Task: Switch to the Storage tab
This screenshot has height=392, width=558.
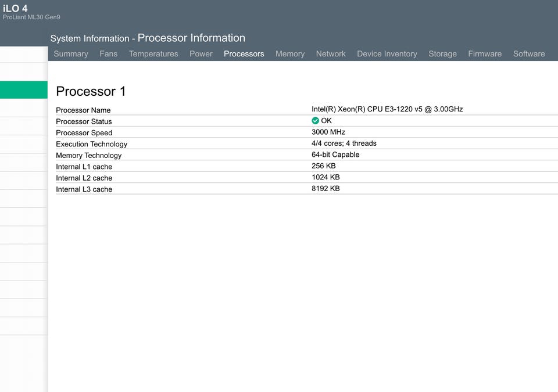Action: [x=442, y=54]
